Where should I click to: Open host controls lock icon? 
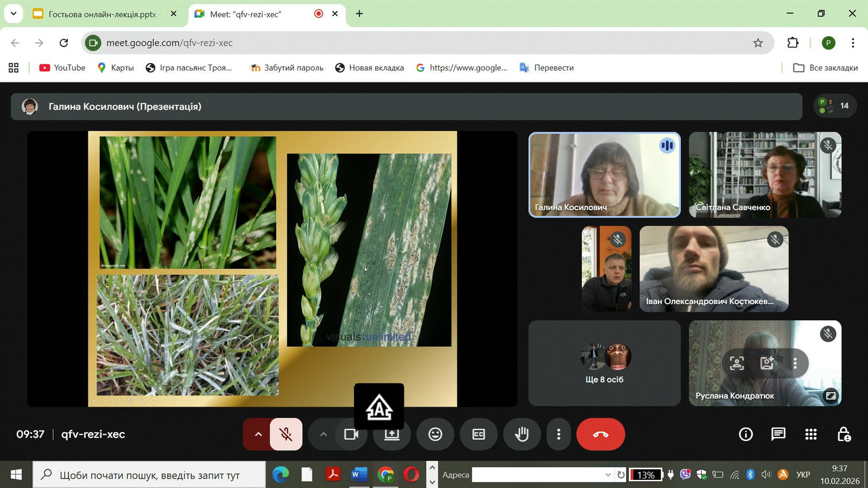pyautogui.click(x=843, y=435)
